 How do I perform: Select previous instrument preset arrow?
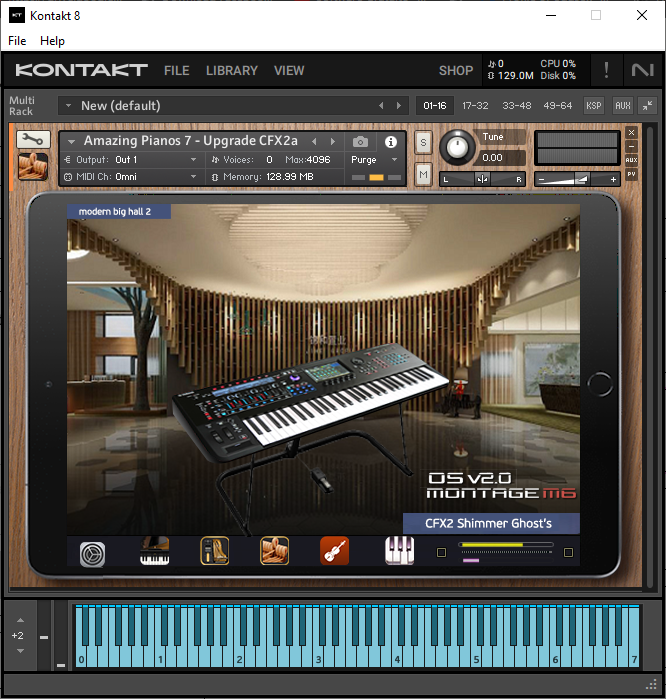pyautogui.click(x=314, y=141)
